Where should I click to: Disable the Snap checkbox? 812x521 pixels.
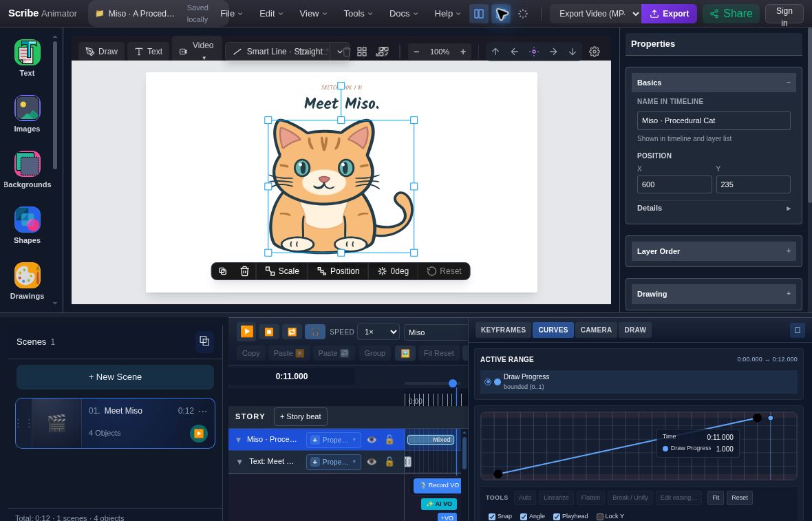point(492,517)
